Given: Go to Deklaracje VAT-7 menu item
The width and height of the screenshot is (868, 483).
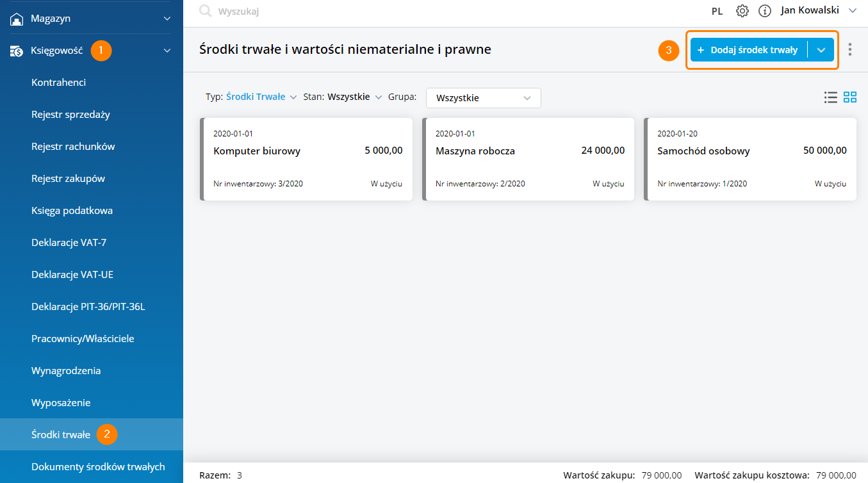Looking at the screenshot, I should pos(69,243).
